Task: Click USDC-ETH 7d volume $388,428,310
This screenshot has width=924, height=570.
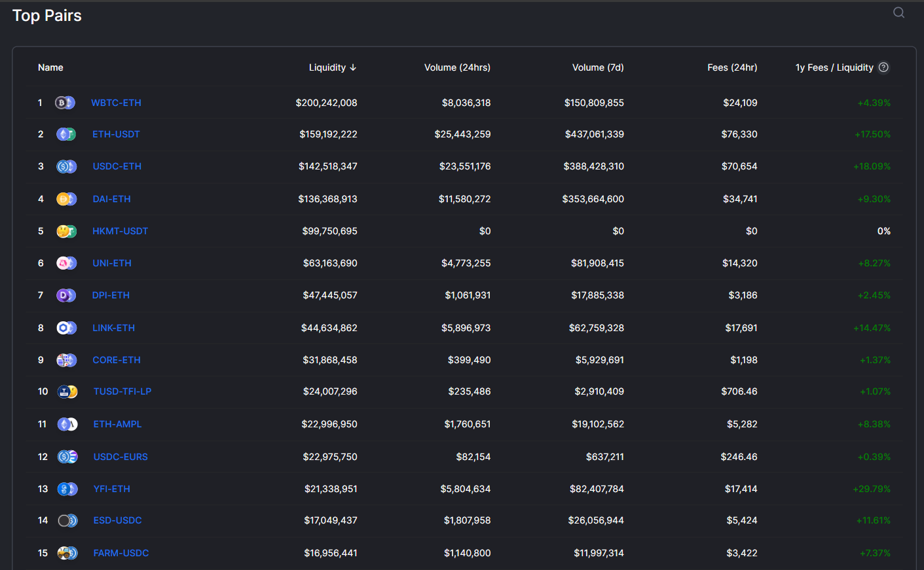Action: [x=594, y=166]
